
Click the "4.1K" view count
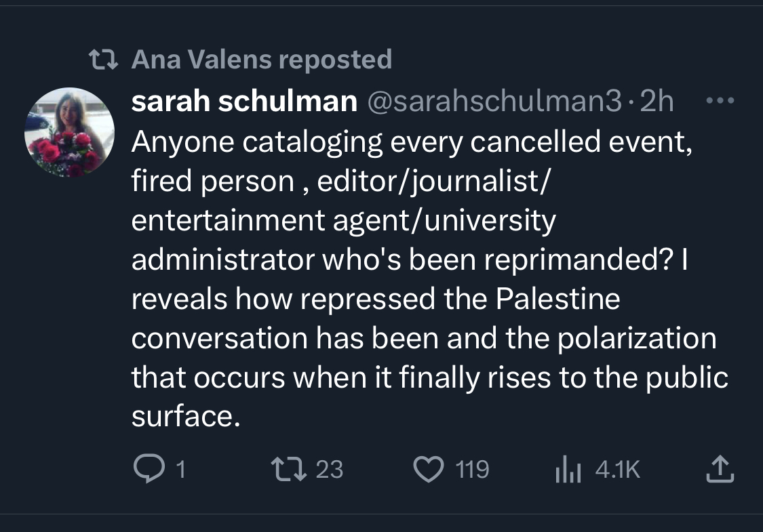(x=617, y=469)
